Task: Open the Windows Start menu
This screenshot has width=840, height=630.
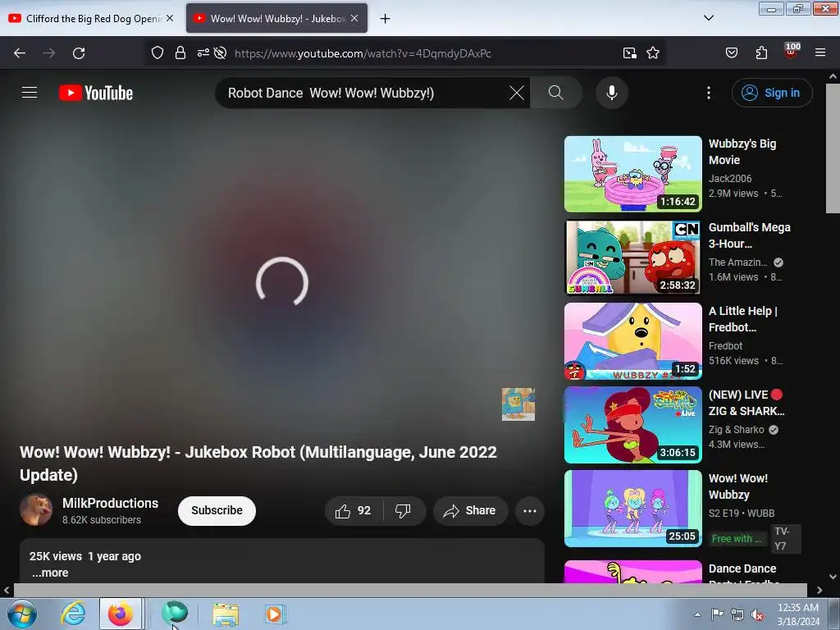Action: (22, 614)
